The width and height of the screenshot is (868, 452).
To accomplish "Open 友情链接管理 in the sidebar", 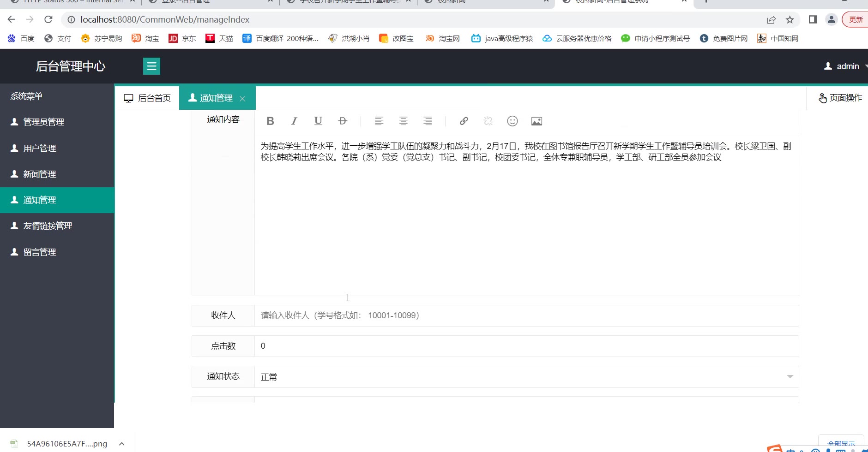I will coord(57,226).
